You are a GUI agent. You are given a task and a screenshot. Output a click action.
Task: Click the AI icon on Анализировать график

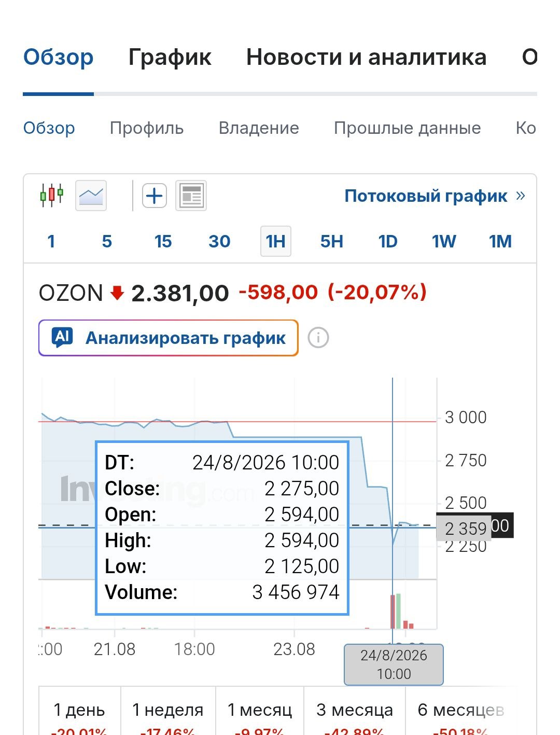(x=63, y=337)
